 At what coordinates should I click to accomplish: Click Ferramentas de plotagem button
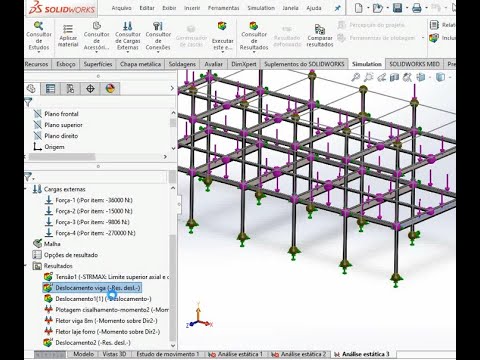coord(376,38)
